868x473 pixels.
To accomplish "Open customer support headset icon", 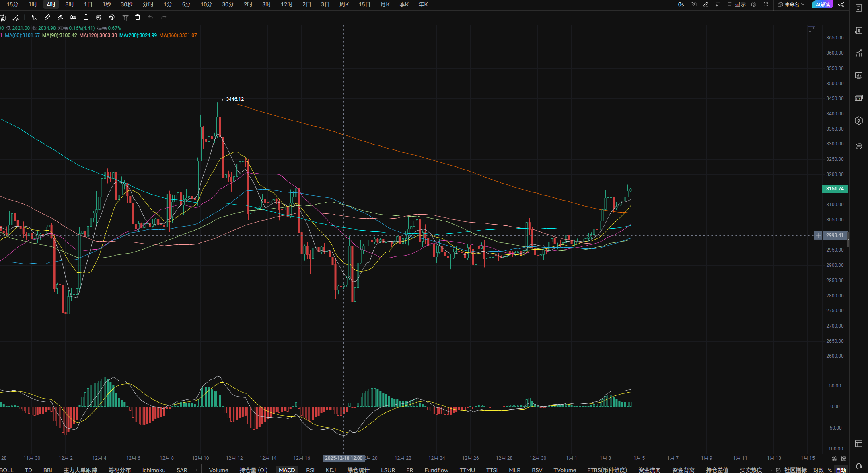I will (x=859, y=466).
